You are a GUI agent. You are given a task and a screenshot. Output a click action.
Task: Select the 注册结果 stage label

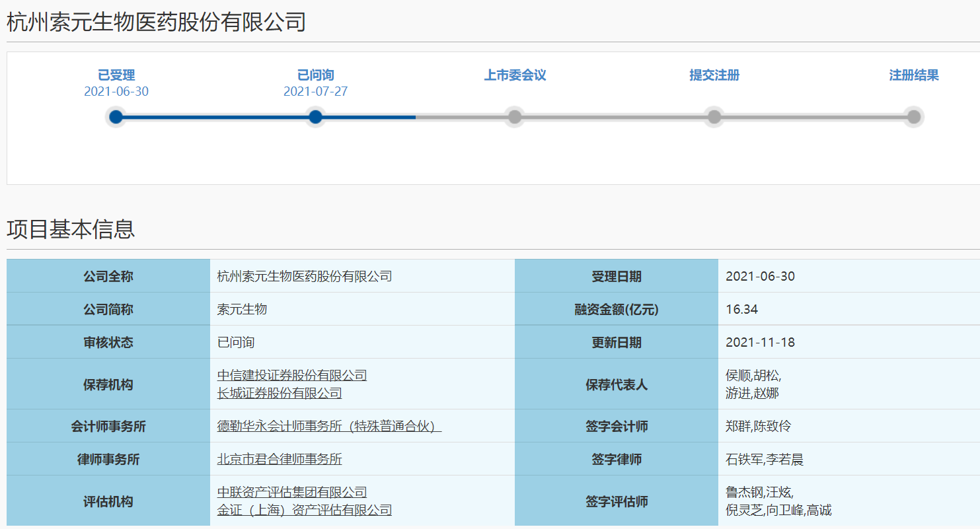coord(914,75)
